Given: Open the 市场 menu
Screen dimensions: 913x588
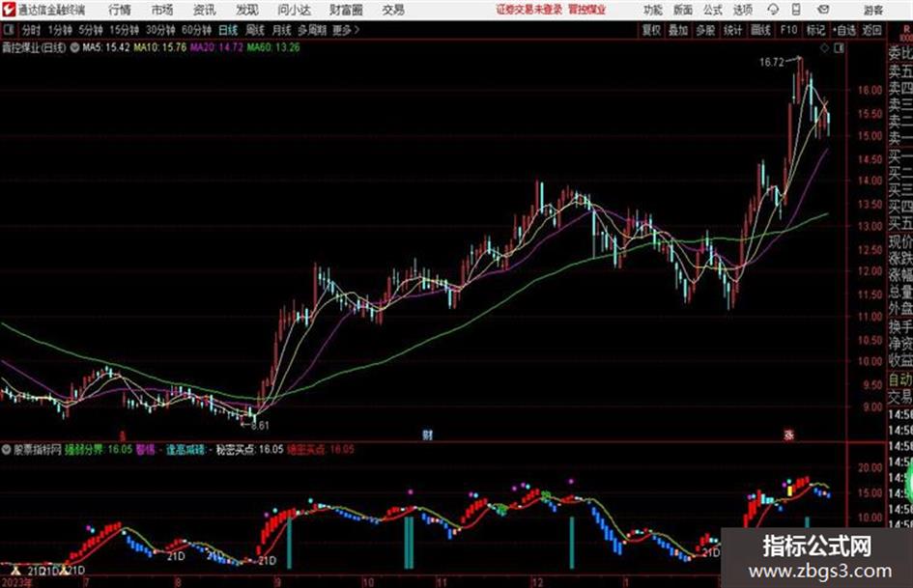Looking at the screenshot, I should coord(162,10).
